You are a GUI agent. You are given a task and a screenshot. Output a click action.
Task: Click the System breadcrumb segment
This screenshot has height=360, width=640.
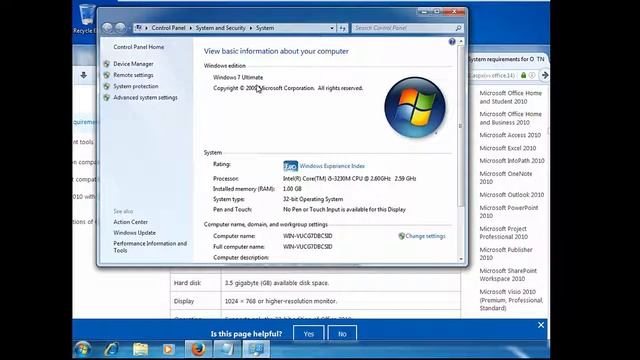tap(265, 28)
